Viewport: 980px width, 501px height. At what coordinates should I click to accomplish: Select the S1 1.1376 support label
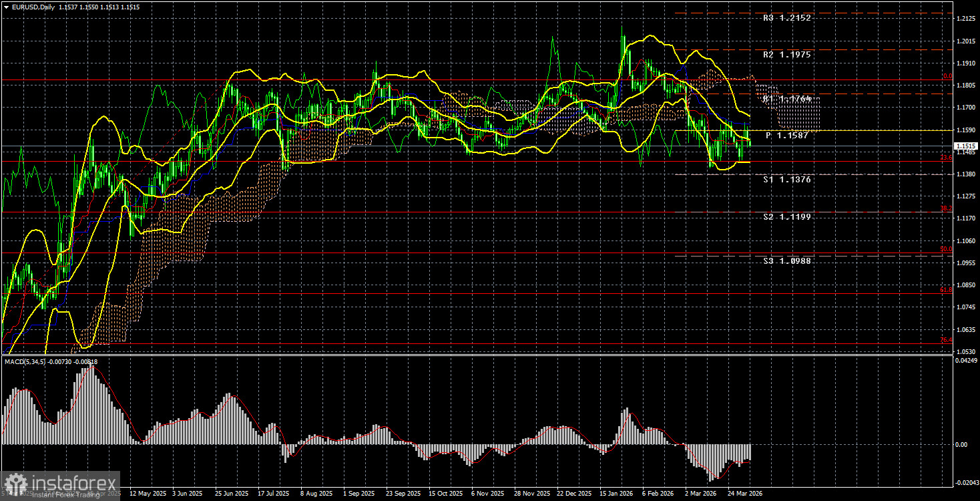click(x=787, y=180)
